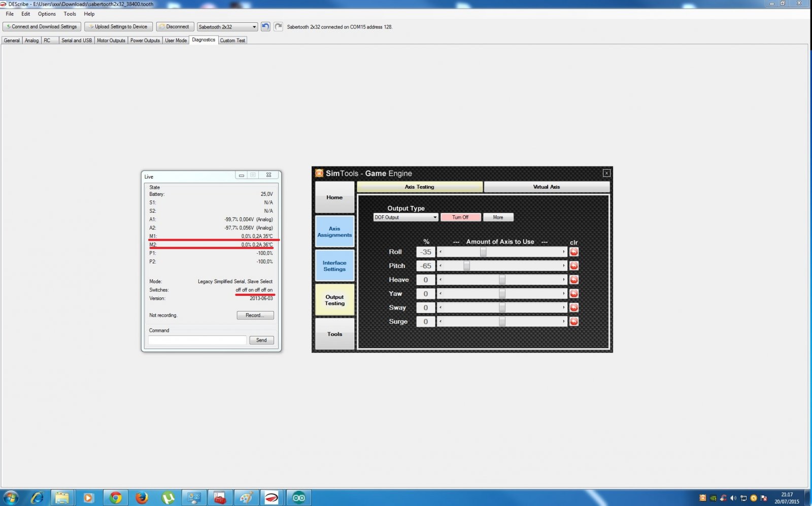Open Google Chrome from the taskbar
Screen dimensions: 812x506
pyautogui.click(x=116, y=498)
